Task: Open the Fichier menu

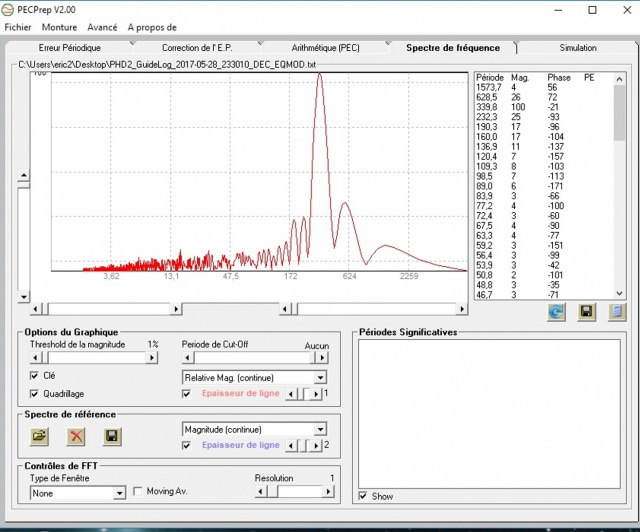Action: [18, 27]
